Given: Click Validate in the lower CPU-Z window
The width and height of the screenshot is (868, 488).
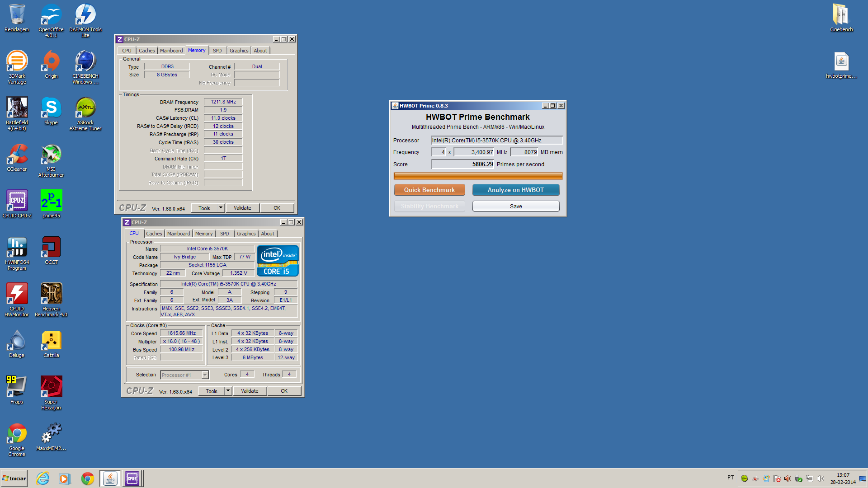Looking at the screenshot, I should (250, 391).
